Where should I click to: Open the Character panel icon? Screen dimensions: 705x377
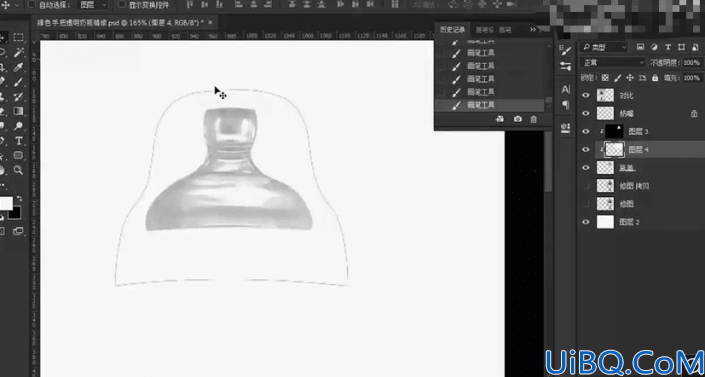(x=566, y=90)
